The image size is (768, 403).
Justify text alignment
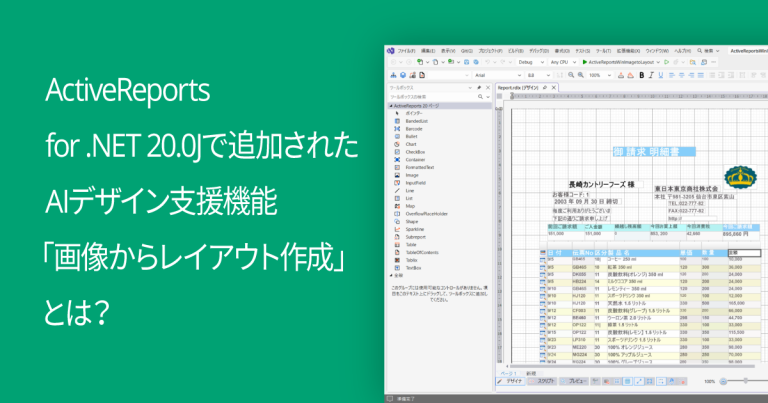700,75
